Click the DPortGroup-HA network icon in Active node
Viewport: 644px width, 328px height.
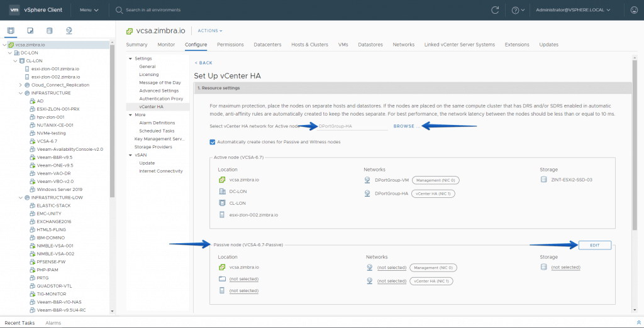pyautogui.click(x=367, y=194)
